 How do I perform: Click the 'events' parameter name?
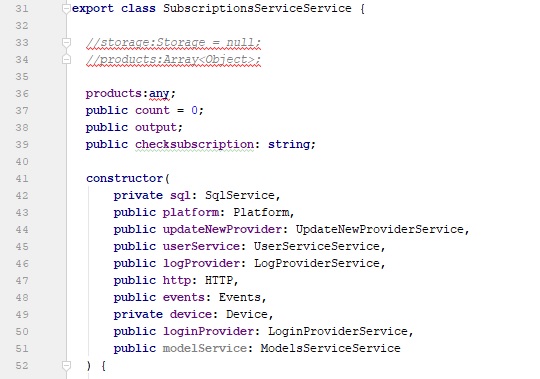(184, 297)
